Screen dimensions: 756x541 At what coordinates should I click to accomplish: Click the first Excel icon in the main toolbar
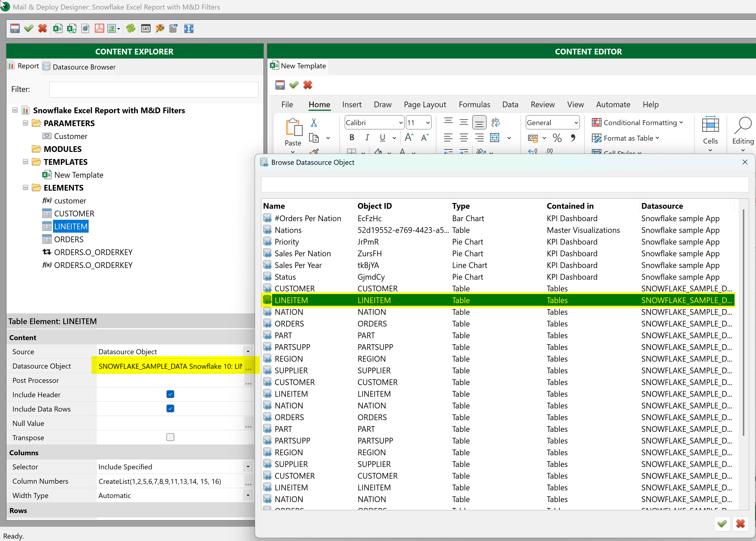coord(58,28)
